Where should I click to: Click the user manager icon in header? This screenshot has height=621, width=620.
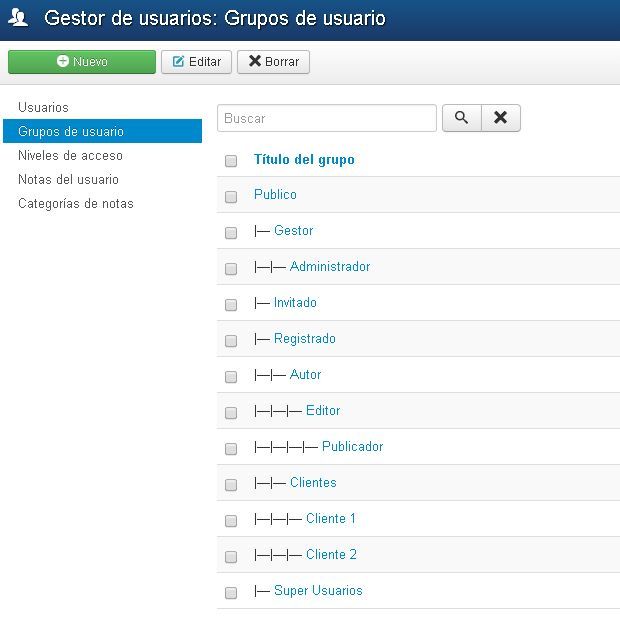(x=18, y=18)
